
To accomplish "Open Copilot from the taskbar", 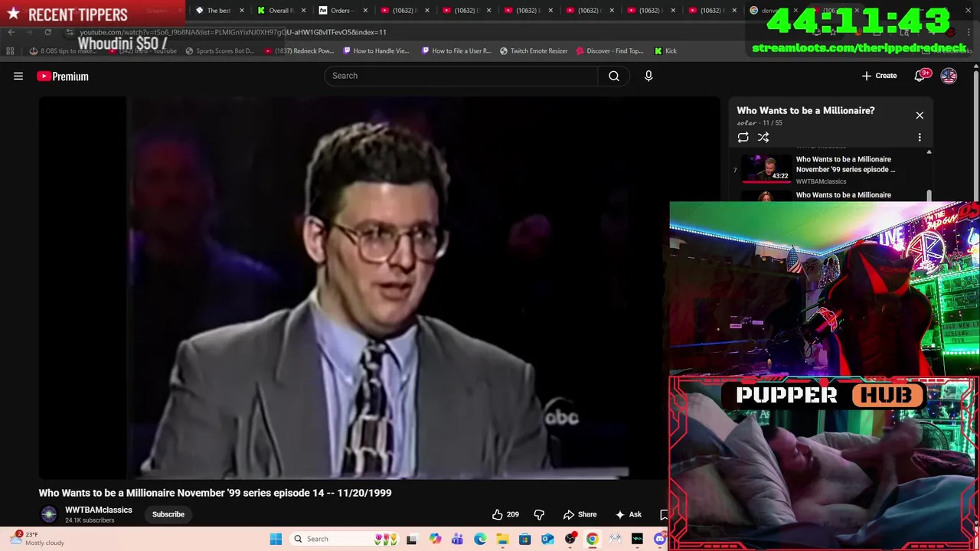I will click(435, 539).
